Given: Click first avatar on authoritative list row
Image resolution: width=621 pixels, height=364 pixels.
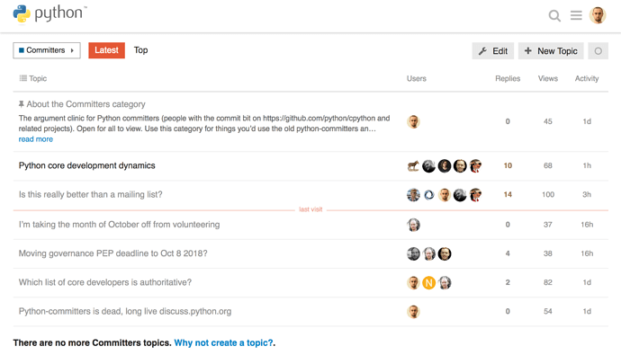Looking at the screenshot, I should pyautogui.click(x=413, y=282).
